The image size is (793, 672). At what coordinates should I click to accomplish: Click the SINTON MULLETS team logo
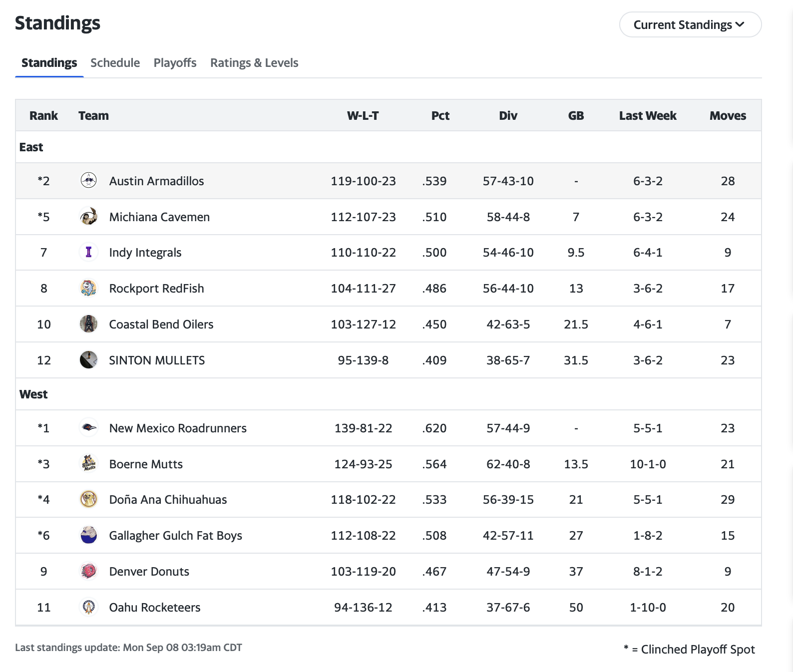click(x=88, y=360)
